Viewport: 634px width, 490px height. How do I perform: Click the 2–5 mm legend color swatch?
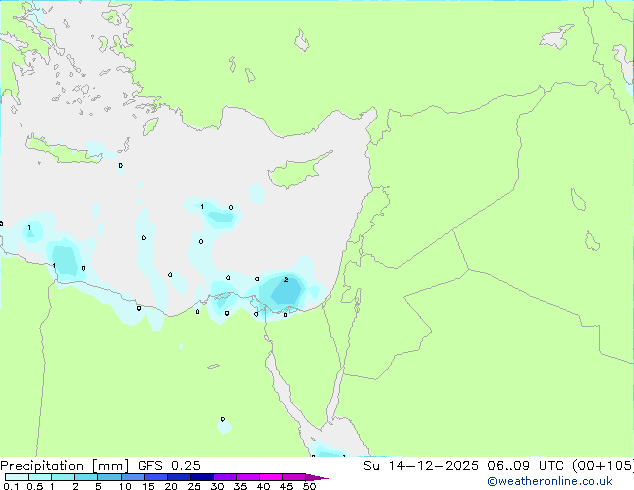86,477
